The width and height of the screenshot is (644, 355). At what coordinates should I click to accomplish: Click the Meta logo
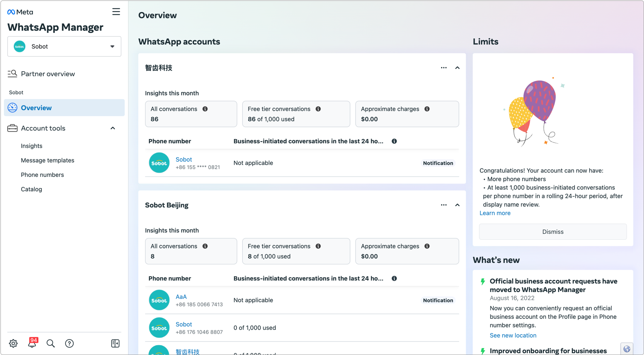point(20,12)
